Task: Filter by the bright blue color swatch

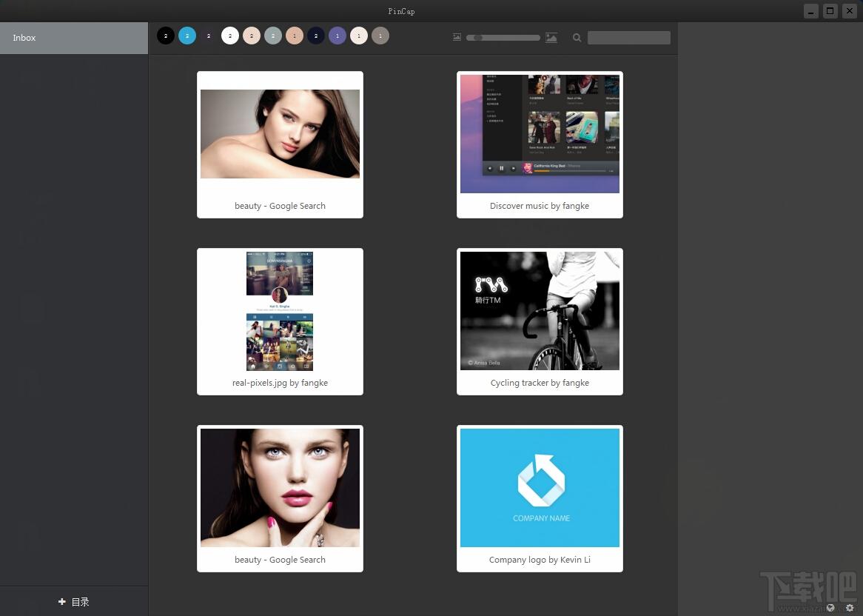Action: [187, 36]
